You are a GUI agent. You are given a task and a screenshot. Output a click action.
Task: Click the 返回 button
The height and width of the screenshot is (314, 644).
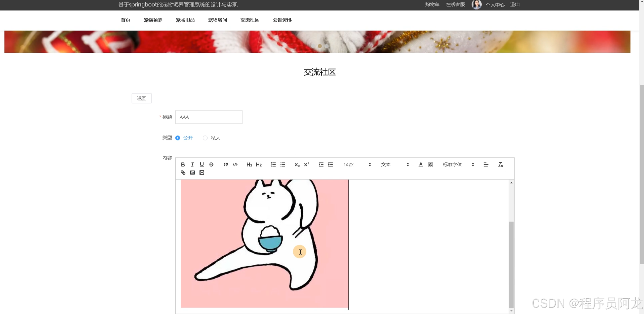[142, 98]
